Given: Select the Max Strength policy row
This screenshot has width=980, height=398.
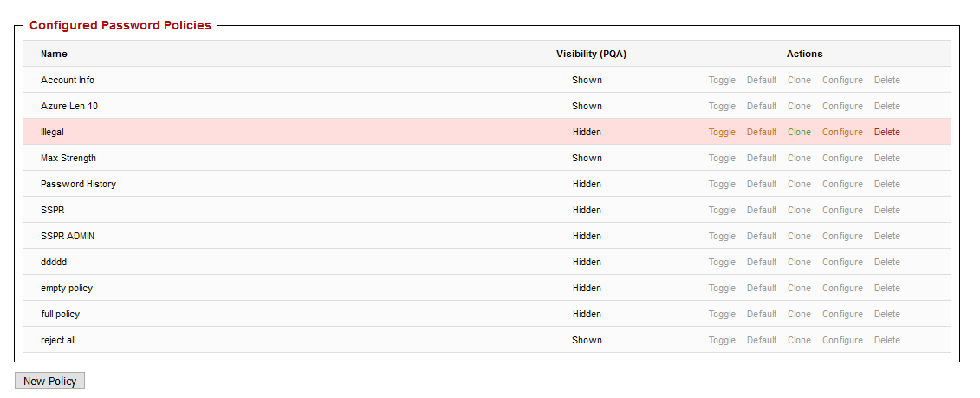Looking at the screenshot, I should click(x=68, y=158).
